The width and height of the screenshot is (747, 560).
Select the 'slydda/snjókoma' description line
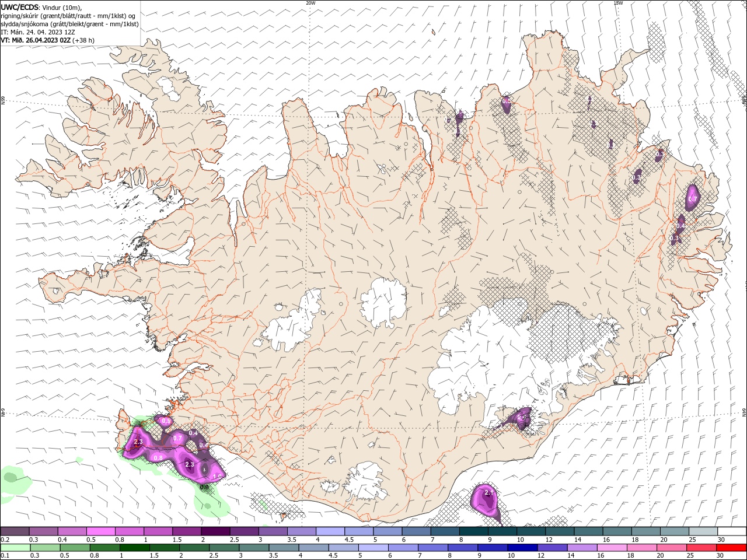pyautogui.click(x=69, y=23)
